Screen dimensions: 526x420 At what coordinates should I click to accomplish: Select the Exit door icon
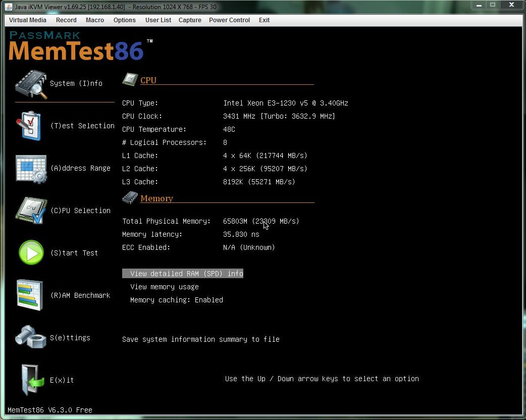click(x=32, y=380)
